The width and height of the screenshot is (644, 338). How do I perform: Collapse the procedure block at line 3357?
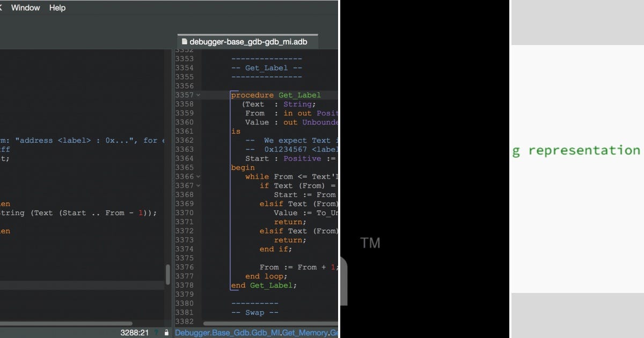click(x=198, y=95)
